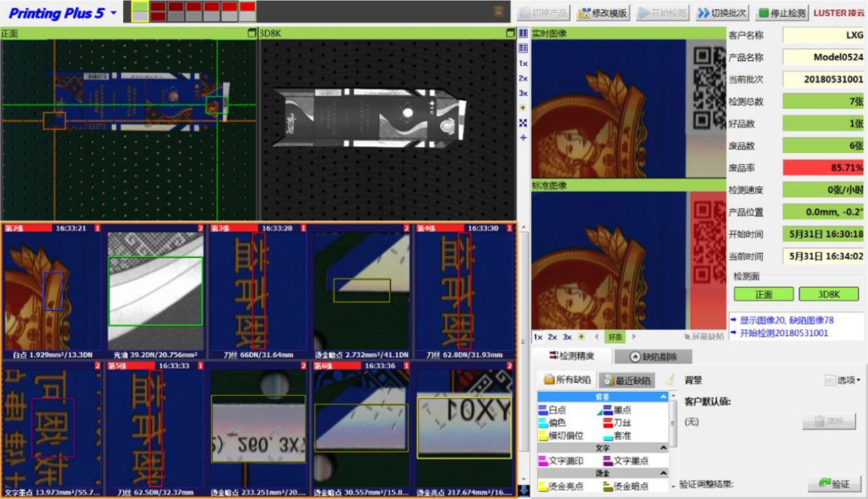Click the 3x zoom below the standard image
868x499 pixels.
pos(567,337)
